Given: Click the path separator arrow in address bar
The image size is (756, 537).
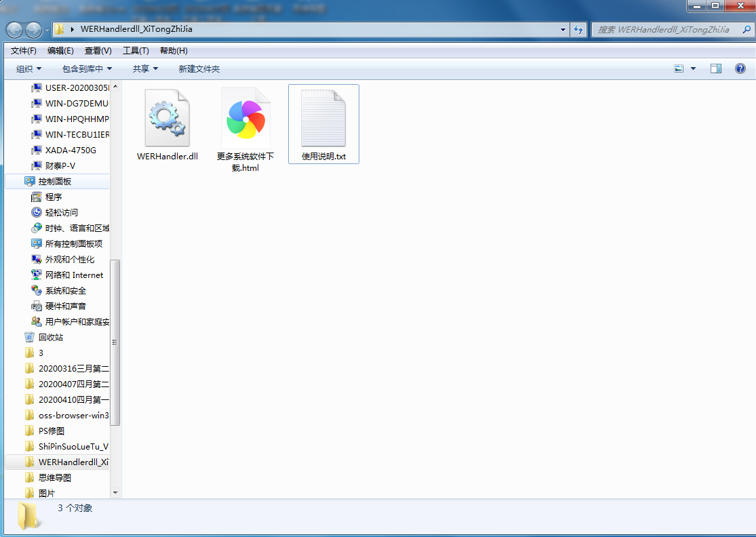Looking at the screenshot, I should 72,29.
